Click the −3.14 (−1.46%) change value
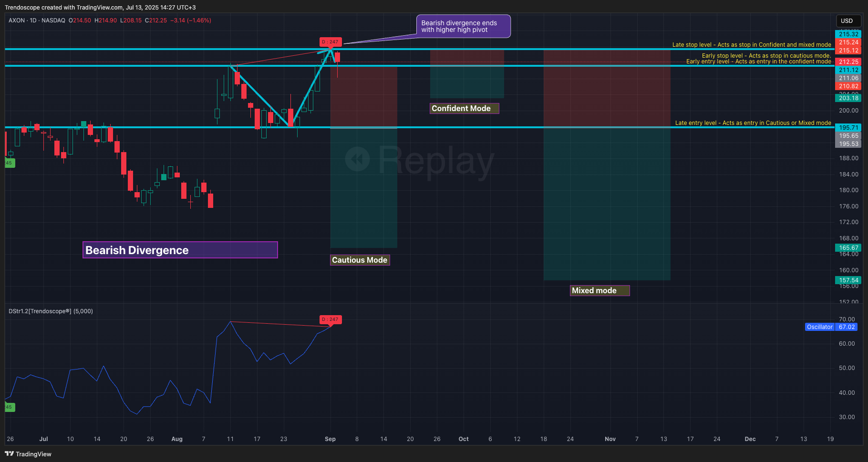The image size is (868, 462). [191, 21]
